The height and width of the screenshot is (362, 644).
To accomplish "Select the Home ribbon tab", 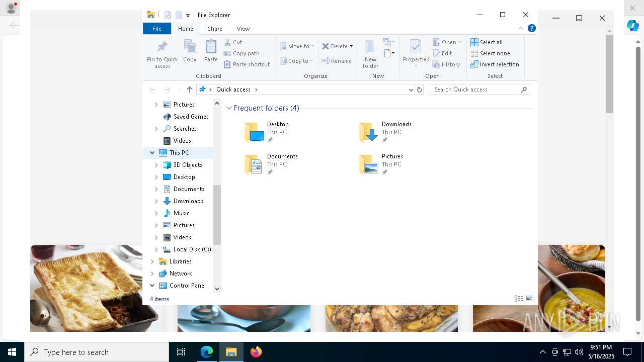I will coord(185,29).
